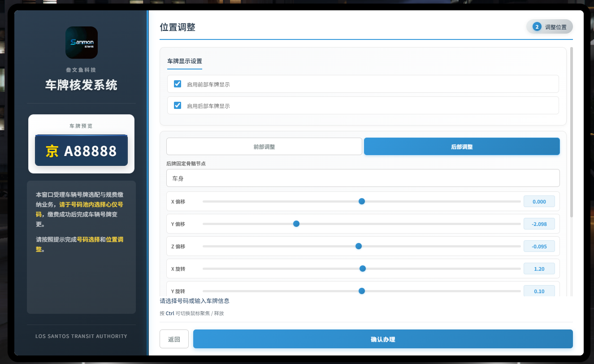Click the 京 A88888 plate preview

coord(81,151)
